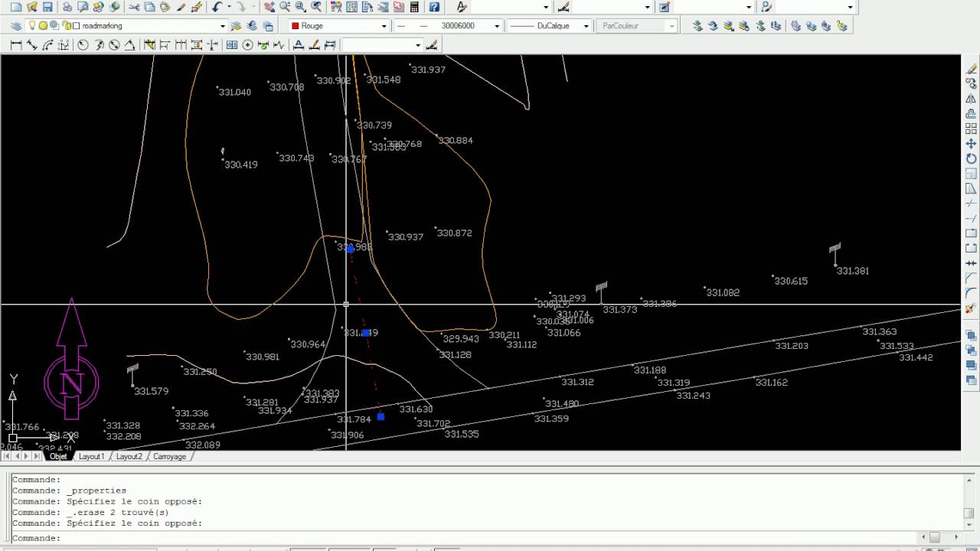Open the DuCalque lineweight dropdown
The height and width of the screenshot is (551, 980).
(587, 26)
